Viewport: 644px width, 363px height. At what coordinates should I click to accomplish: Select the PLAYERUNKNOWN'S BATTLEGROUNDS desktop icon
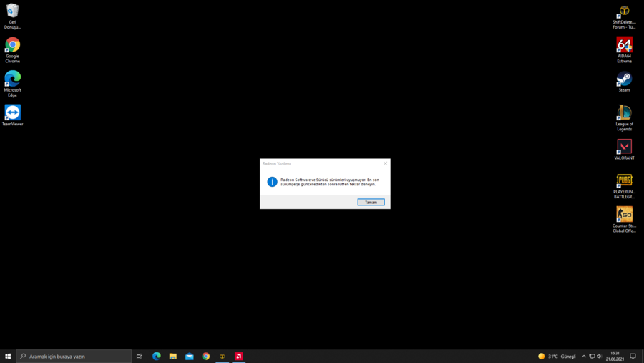624,186
